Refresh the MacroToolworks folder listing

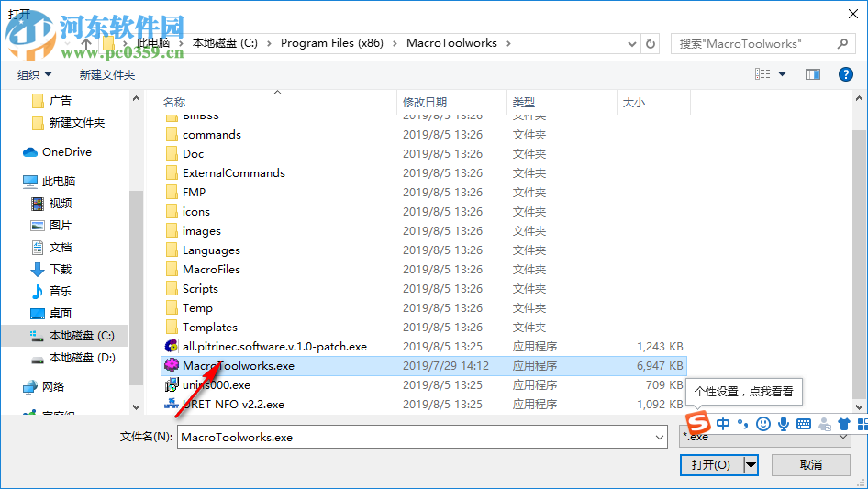pos(651,43)
